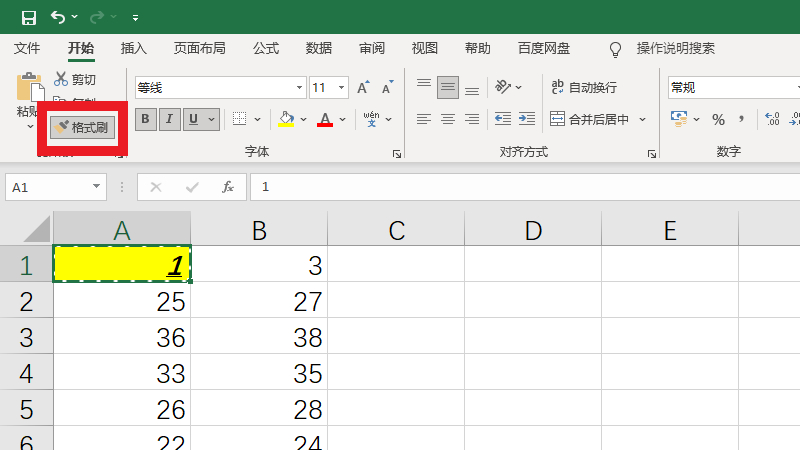This screenshot has width=800, height=450.
Task: Click the Increase Indent icon
Action: coord(527,119)
